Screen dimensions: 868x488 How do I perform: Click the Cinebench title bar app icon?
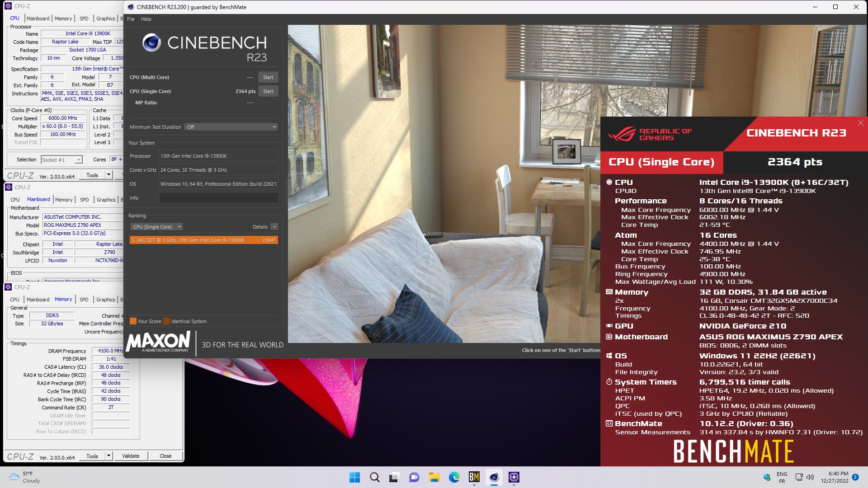131,7
